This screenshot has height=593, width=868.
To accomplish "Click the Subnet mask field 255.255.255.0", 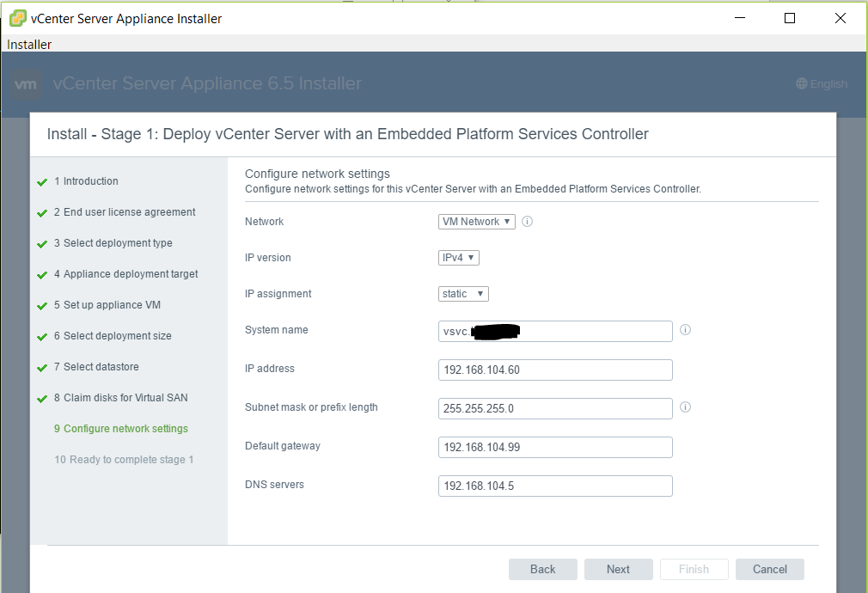I will click(555, 408).
